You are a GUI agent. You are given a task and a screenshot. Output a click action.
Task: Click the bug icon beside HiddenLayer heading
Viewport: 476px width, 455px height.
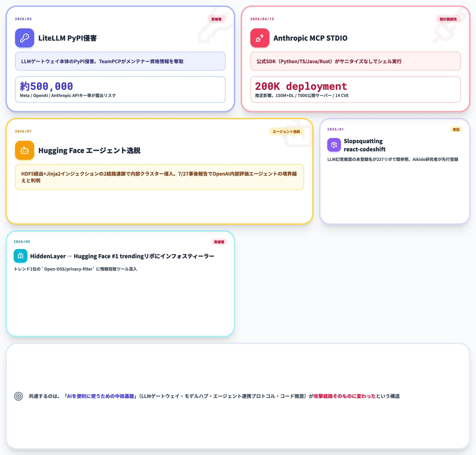20,256
